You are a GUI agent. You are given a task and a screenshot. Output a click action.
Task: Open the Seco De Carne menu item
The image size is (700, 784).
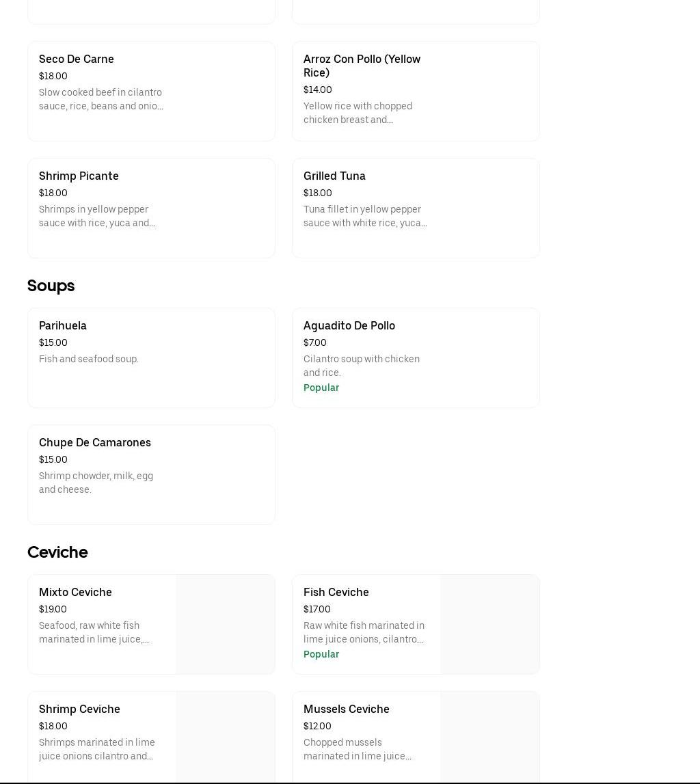click(x=151, y=92)
